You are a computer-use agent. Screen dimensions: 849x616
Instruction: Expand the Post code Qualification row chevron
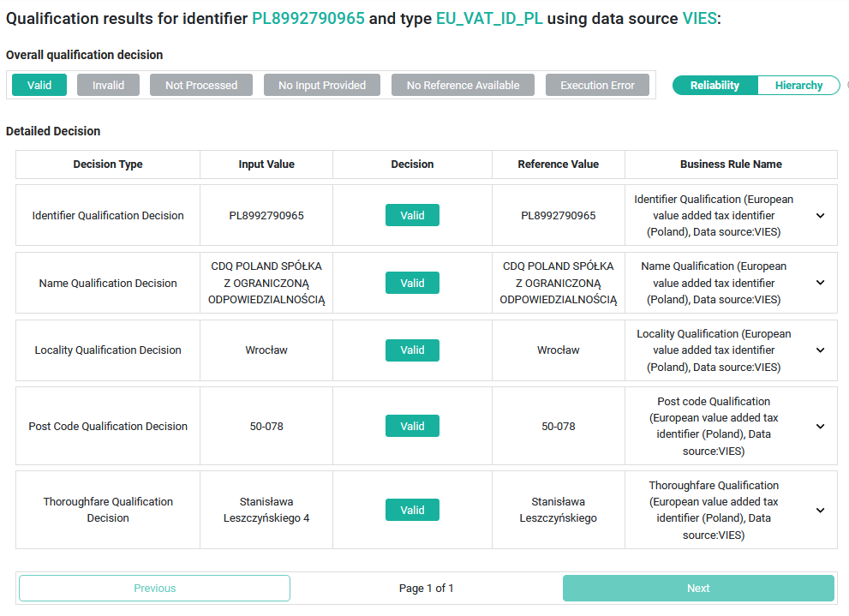[821, 427]
